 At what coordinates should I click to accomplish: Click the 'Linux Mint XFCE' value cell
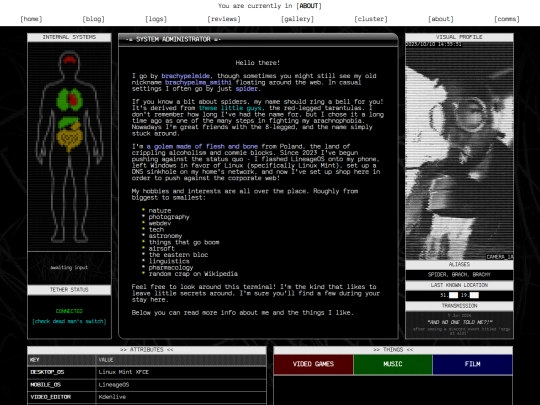pyautogui.click(x=181, y=372)
